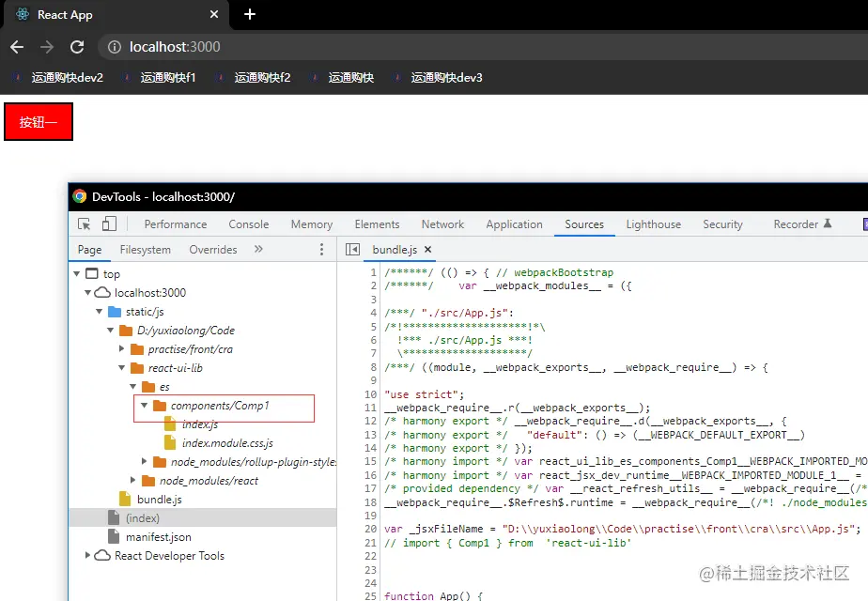Select the inspect element tool
Image resolution: width=868 pixels, height=601 pixels.
(x=84, y=223)
